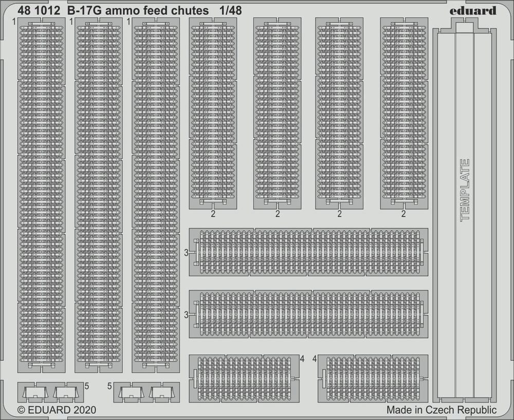The image size is (514, 420).
Task: Click the © EDUARD 2020 copyright text
Action: (x=56, y=410)
